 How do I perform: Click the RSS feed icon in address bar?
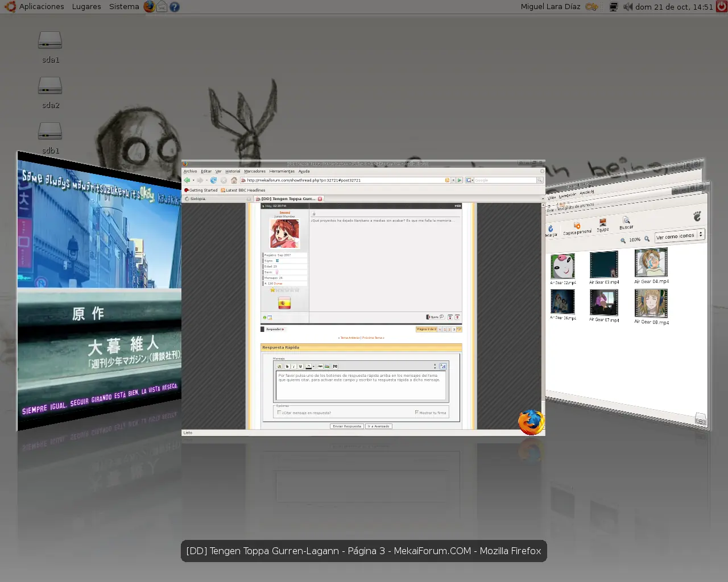point(447,180)
